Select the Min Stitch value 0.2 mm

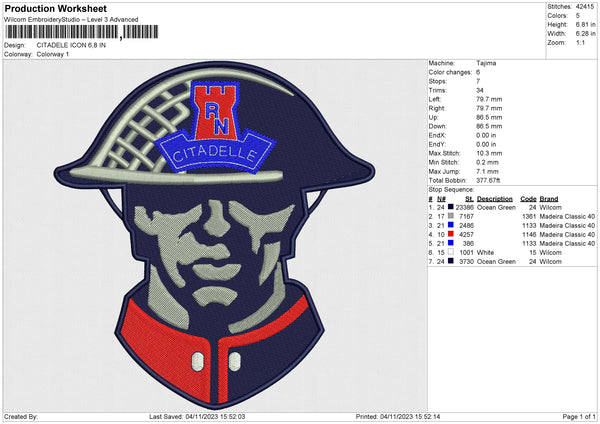488,162
